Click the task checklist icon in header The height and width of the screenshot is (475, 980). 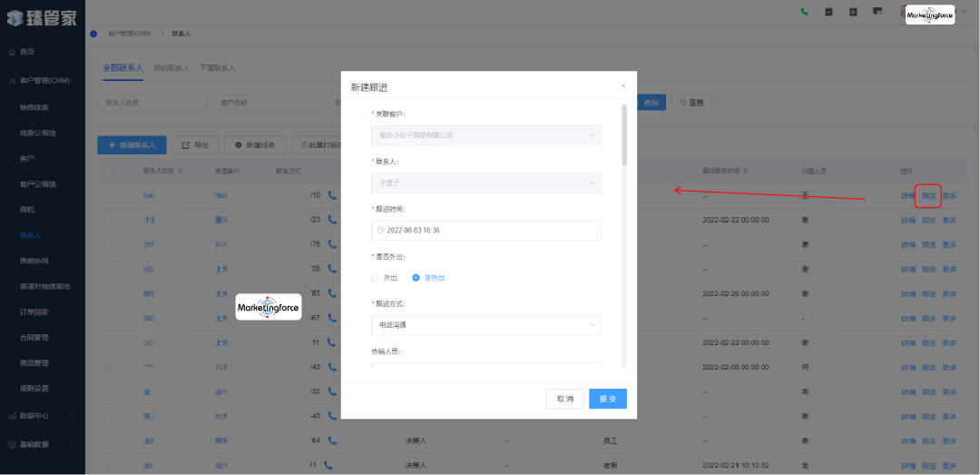pos(828,12)
